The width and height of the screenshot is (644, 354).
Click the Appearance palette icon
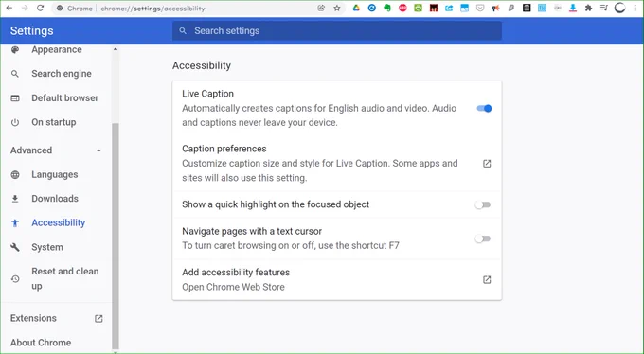click(x=15, y=49)
